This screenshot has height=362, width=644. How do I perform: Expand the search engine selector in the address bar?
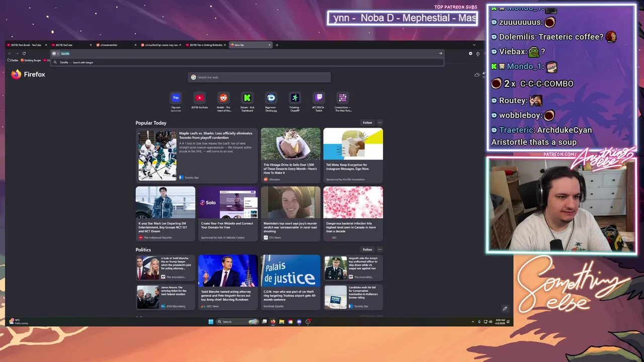click(x=55, y=53)
